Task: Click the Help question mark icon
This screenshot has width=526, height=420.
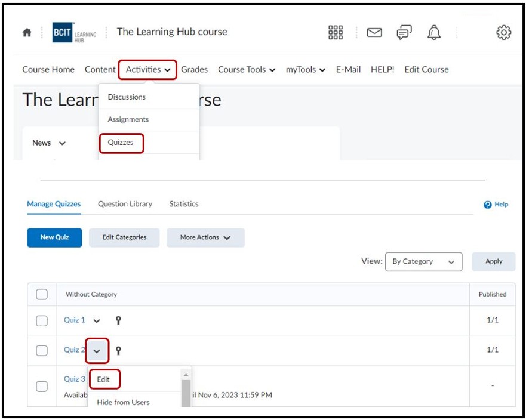Action: [488, 205]
